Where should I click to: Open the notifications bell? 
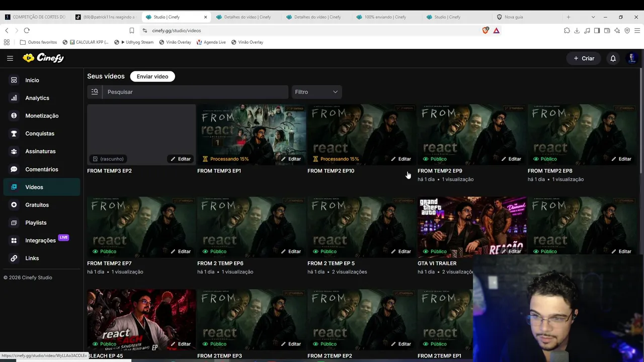click(x=613, y=58)
